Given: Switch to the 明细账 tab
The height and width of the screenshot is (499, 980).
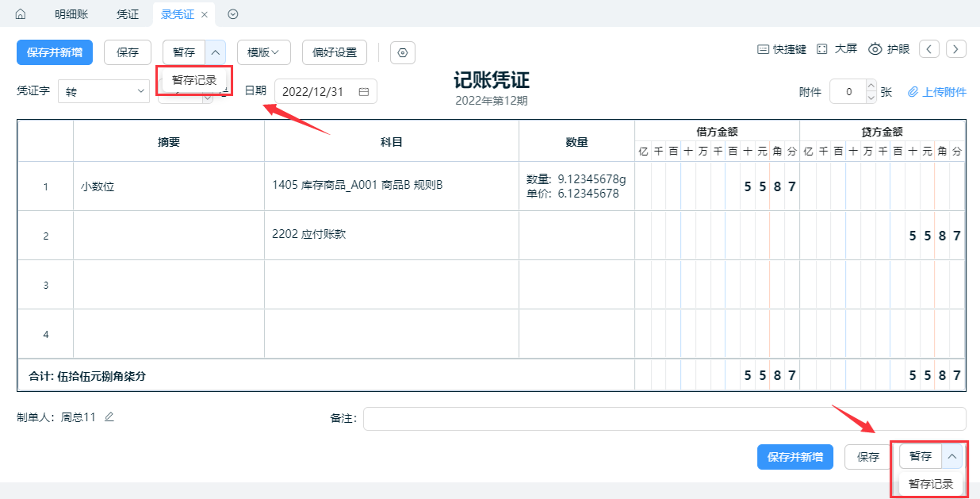Looking at the screenshot, I should point(71,14).
